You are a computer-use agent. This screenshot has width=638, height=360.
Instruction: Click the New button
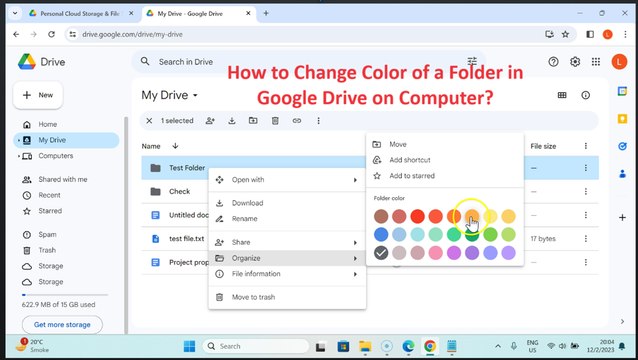click(x=38, y=95)
